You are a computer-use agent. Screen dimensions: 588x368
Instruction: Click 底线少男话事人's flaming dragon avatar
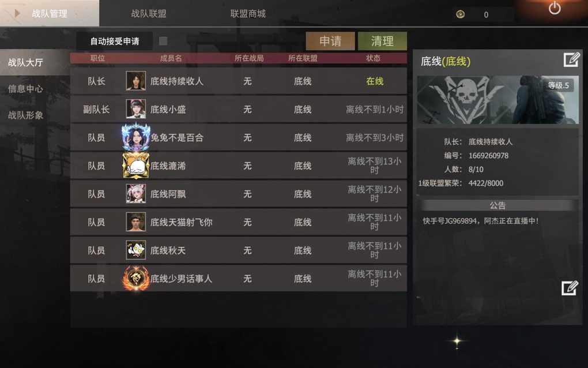click(135, 278)
